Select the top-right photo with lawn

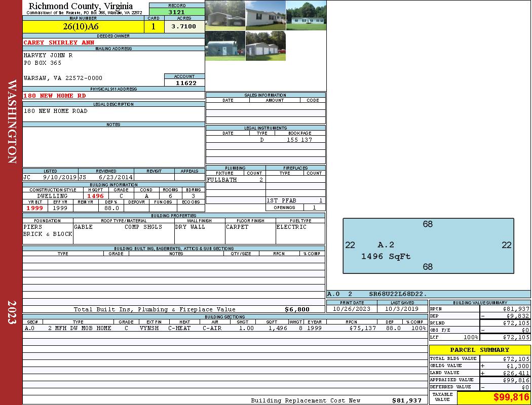coord(306,15)
